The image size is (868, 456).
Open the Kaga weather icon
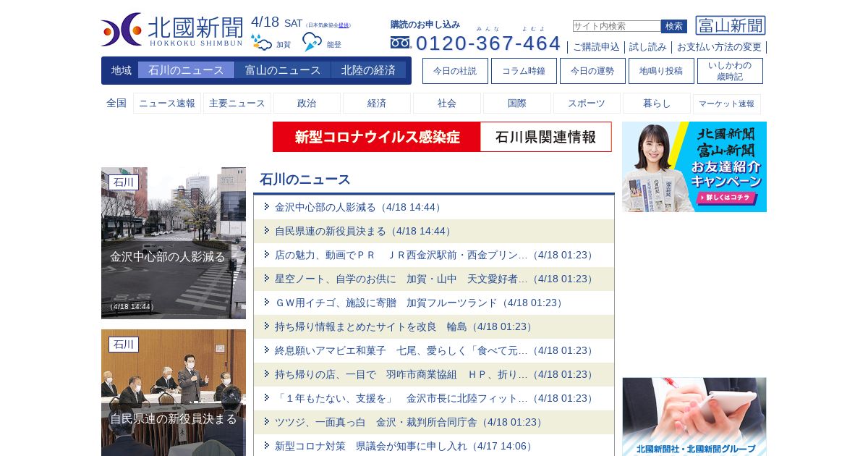pyautogui.click(x=261, y=43)
